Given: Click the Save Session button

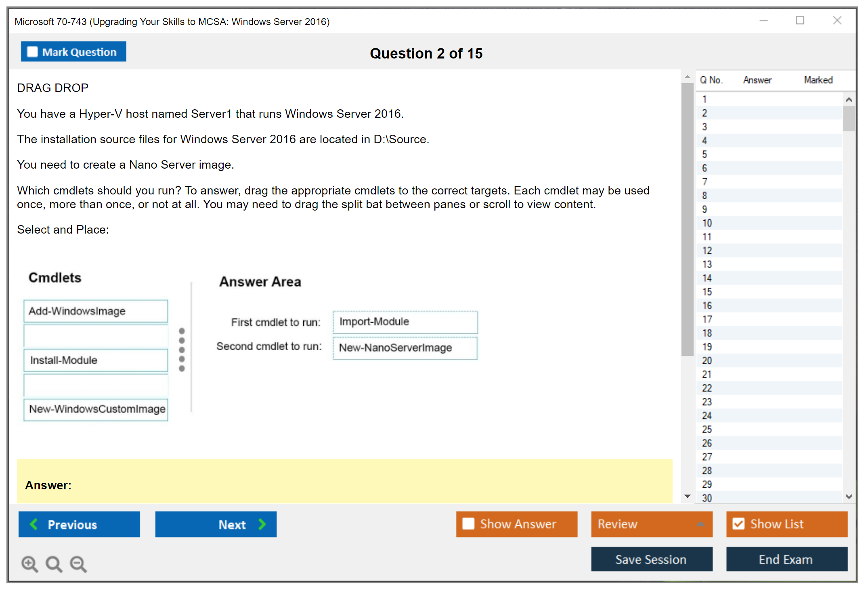Looking at the screenshot, I should (x=651, y=559).
